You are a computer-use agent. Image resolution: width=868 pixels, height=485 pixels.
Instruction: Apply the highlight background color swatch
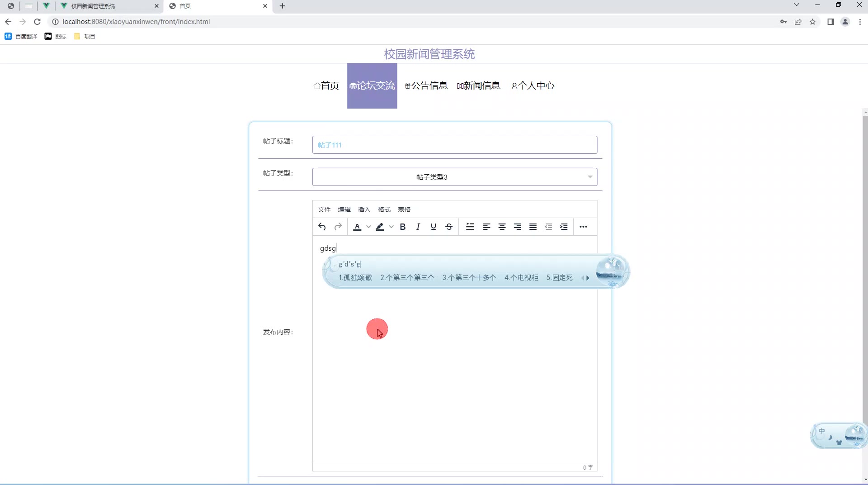click(x=380, y=227)
